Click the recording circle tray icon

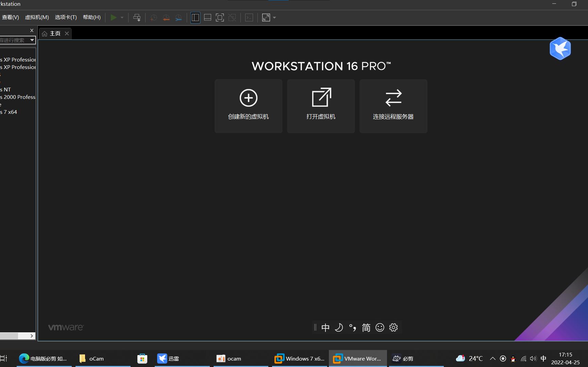[x=503, y=359]
